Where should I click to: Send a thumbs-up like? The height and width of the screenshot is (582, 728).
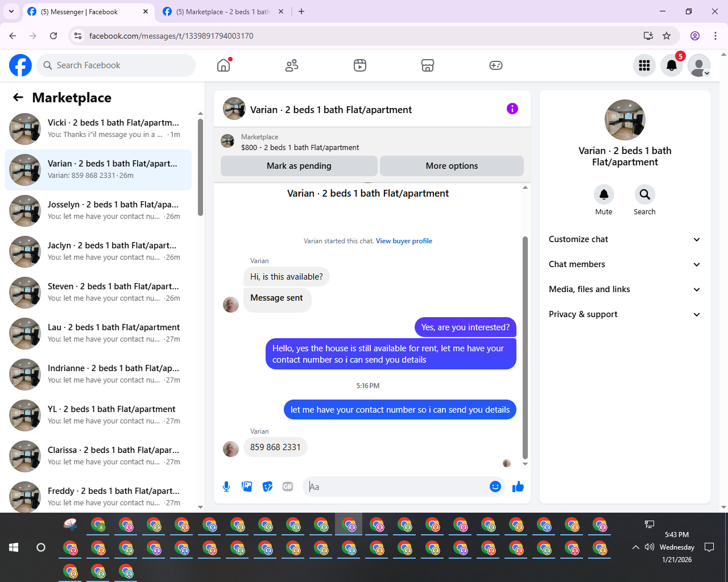(518, 487)
